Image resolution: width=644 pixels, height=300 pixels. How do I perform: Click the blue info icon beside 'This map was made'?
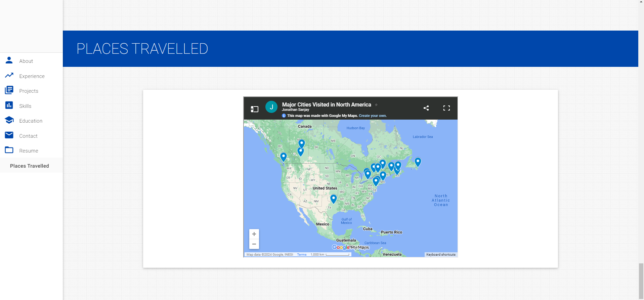tap(284, 116)
